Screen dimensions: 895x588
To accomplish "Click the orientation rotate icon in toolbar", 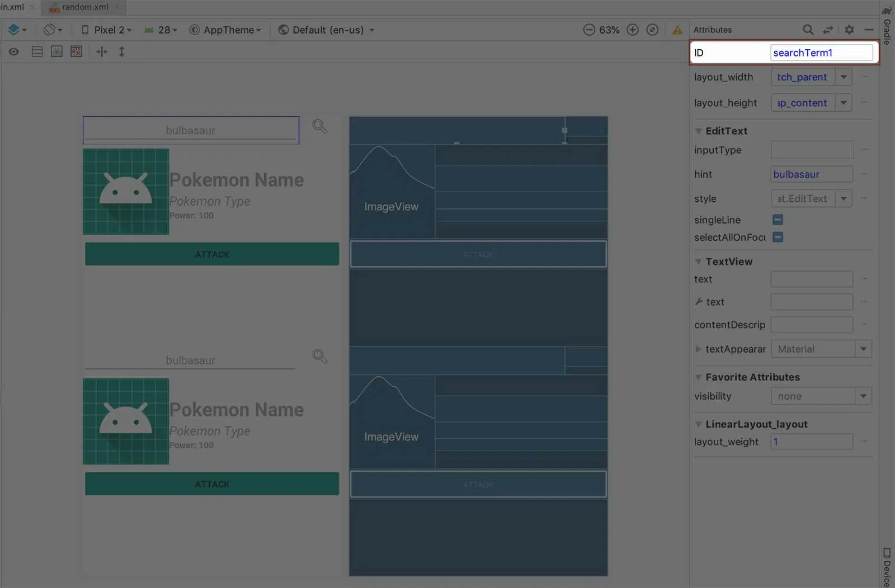I will [x=53, y=30].
